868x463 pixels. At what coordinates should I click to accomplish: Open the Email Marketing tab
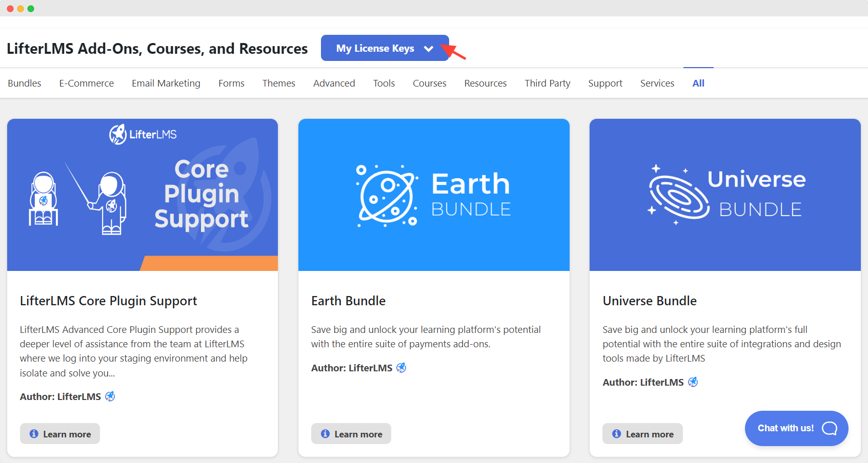(x=166, y=83)
